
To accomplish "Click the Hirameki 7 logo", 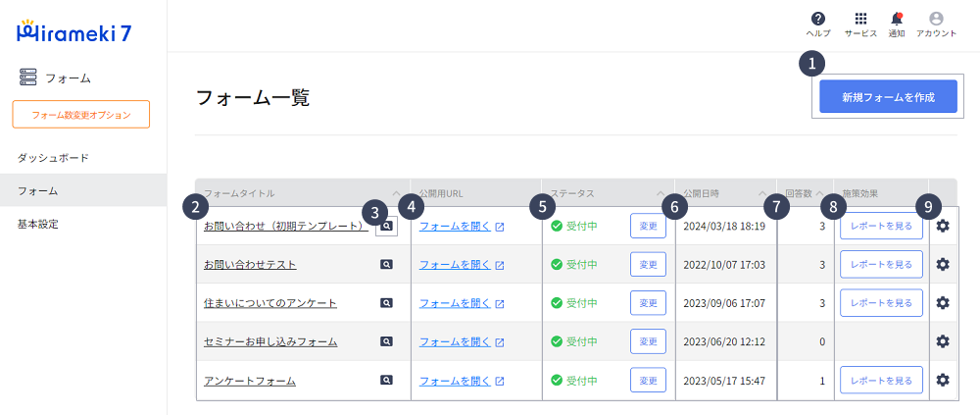I will tap(73, 32).
